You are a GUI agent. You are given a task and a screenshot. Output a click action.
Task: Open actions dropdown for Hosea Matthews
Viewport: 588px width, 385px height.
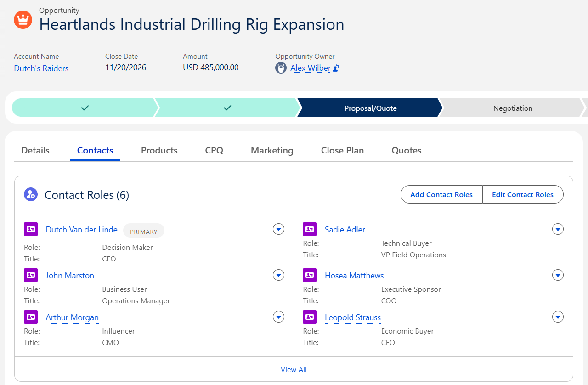[x=558, y=275]
